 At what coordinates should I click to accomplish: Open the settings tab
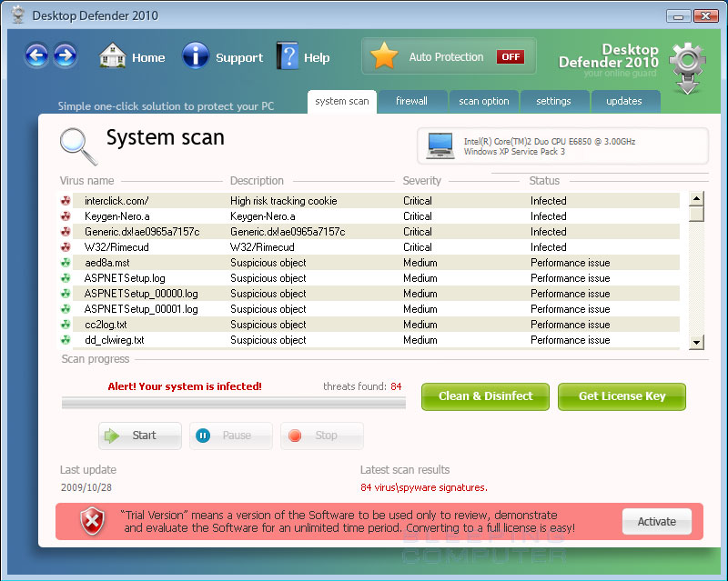pyautogui.click(x=555, y=101)
